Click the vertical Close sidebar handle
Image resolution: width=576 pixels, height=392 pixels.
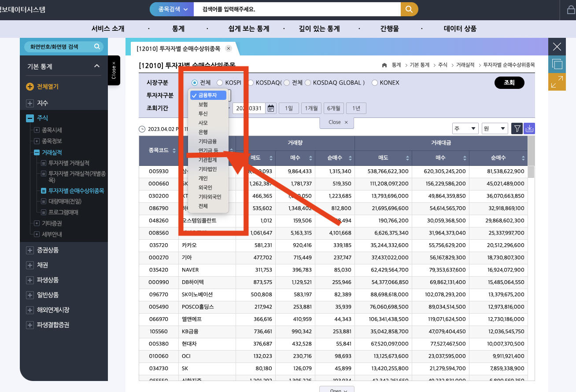114,70
